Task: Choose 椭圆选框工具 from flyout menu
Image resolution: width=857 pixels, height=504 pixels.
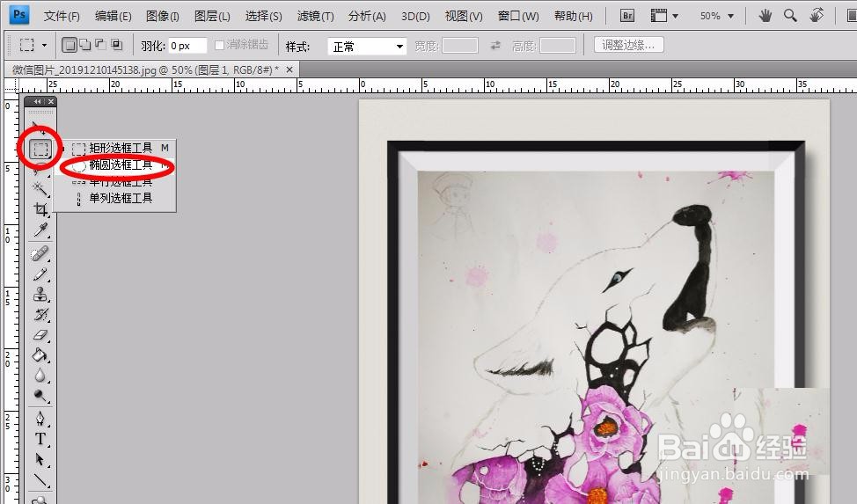Action: pos(121,165)
